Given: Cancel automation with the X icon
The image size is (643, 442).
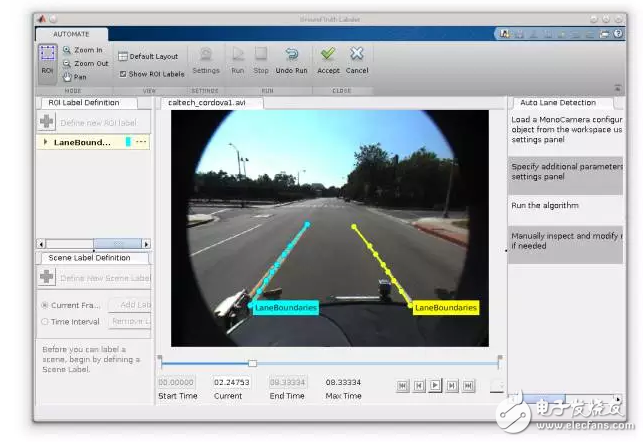Looking at the screenshot, I should (x=357, y=58).
